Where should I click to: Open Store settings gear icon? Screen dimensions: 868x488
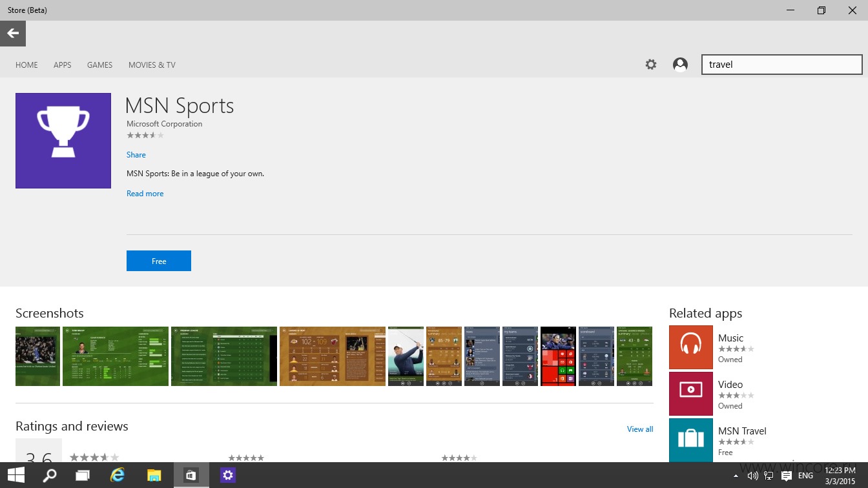click(651, 65)
